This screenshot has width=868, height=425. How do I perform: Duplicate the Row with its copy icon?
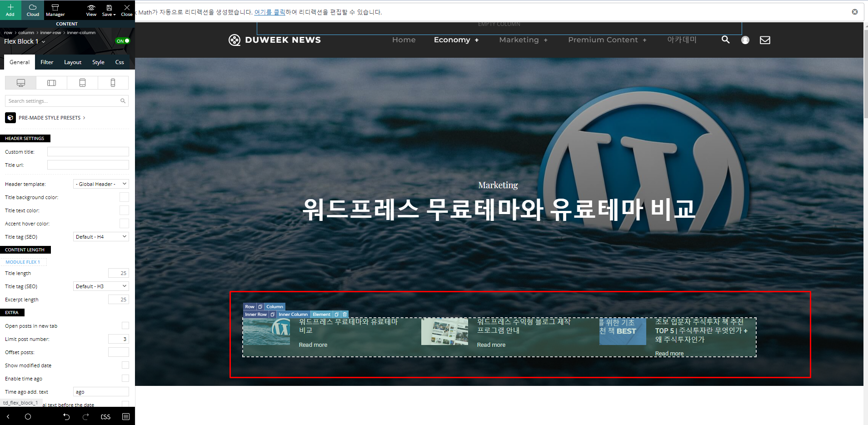click(260, 307)
